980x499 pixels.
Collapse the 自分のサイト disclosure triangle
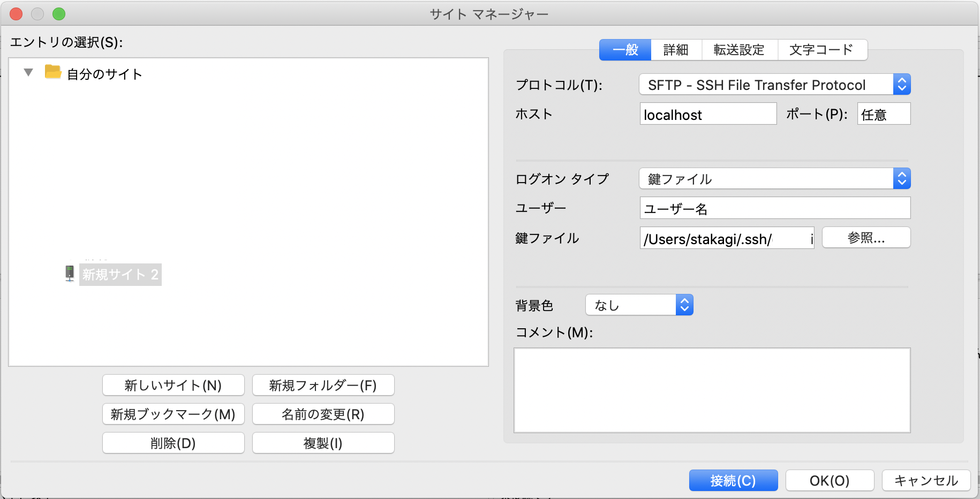click(28, 73)
